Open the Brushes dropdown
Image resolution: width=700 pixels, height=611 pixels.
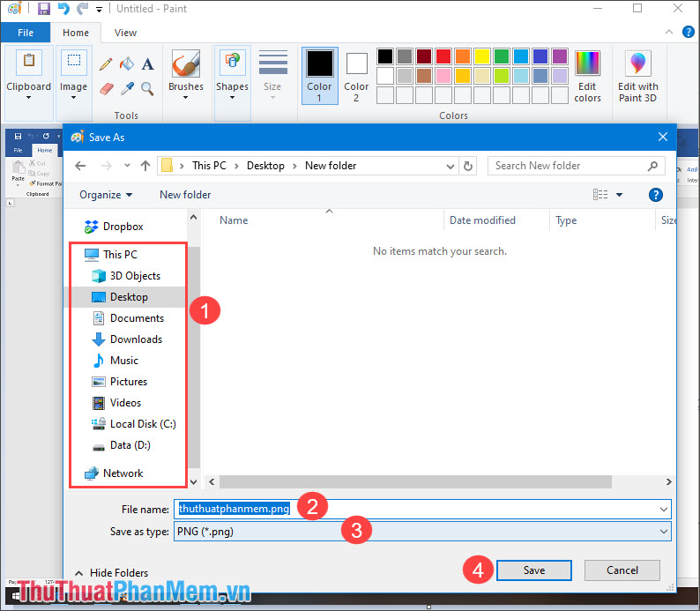coord(185,77)
